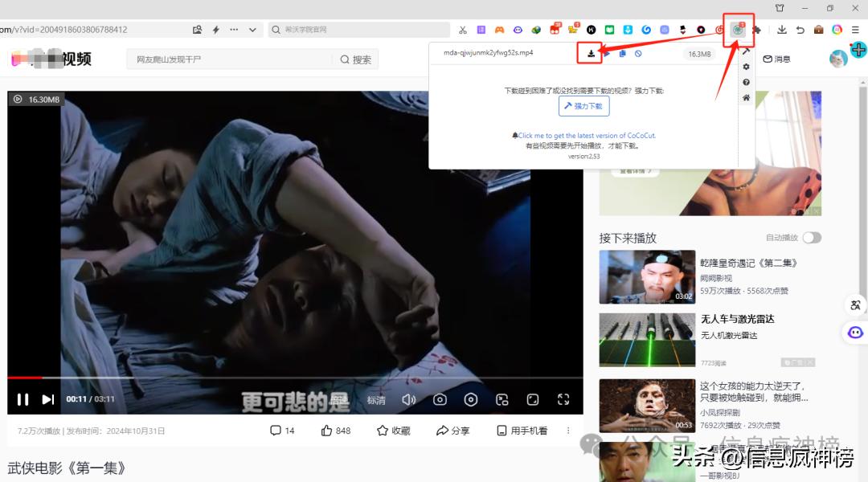Skip to the next video

[x=48, y=399]
